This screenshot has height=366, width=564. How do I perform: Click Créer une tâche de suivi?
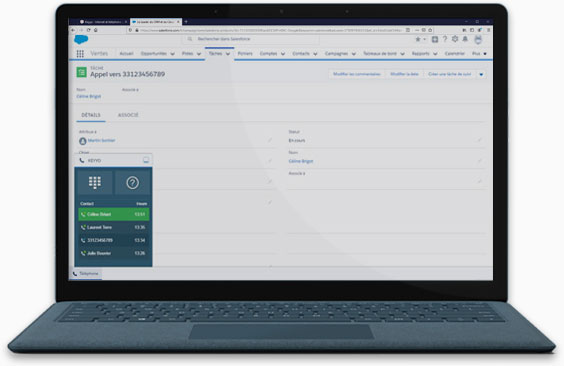click(x=450, y=74)
